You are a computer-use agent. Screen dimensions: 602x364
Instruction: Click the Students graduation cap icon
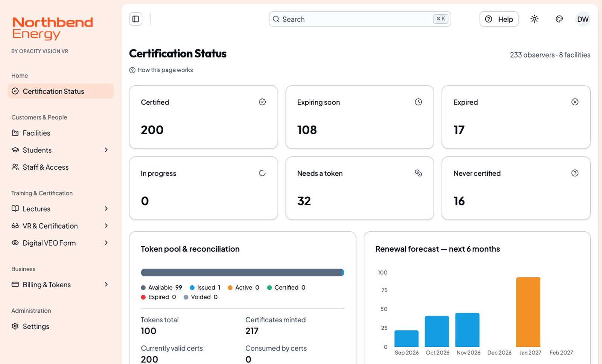[x=15, y=150]
